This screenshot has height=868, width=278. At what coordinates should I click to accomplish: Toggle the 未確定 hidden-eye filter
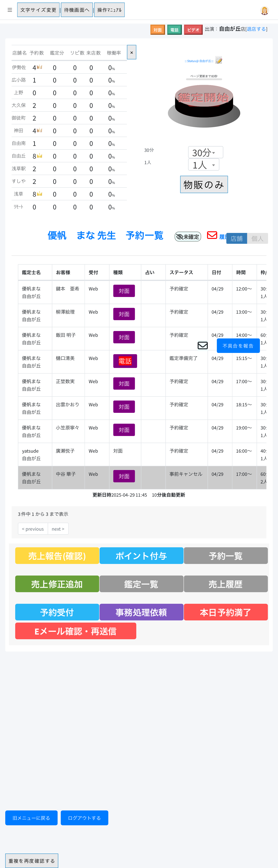188,237
